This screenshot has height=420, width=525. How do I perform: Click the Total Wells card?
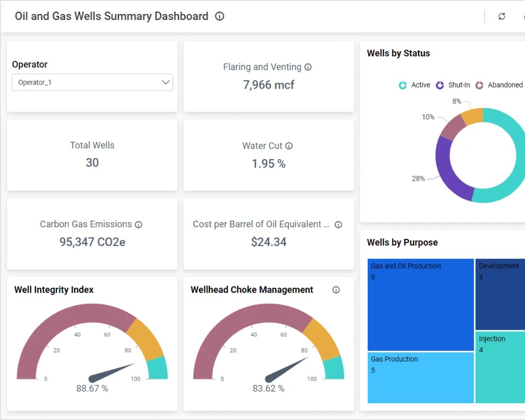(92, 155)
